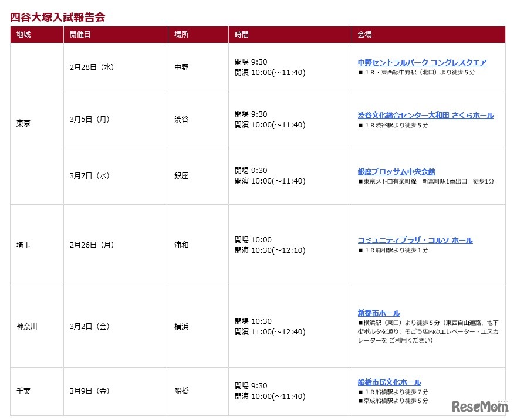This screenshot has height=420, width=517.
Task: Click 開演 10:30(～12:10) time text
Action: [x=270, y=250]
